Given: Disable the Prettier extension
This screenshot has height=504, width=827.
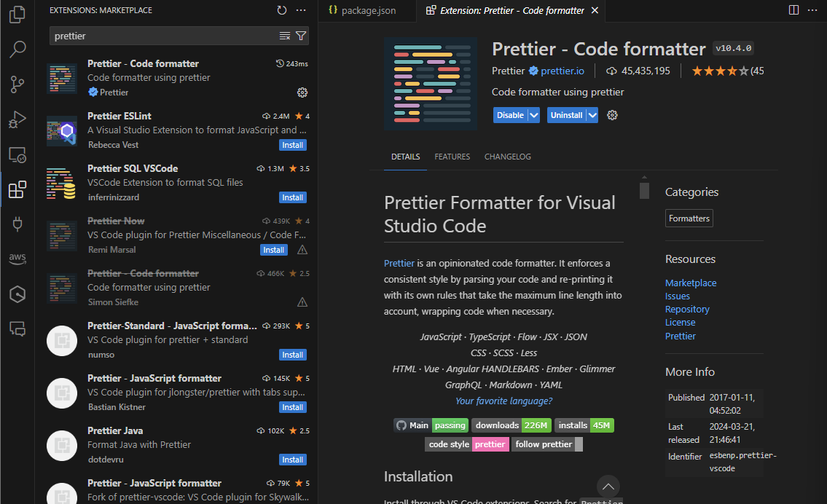Looking at the screenshot, I should coord(510,115).
